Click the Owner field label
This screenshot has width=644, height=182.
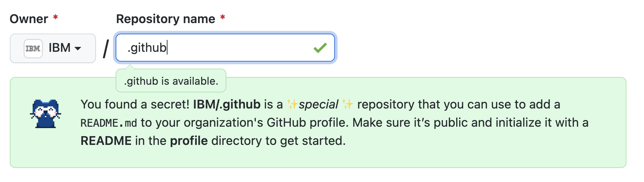pos(29,19)
